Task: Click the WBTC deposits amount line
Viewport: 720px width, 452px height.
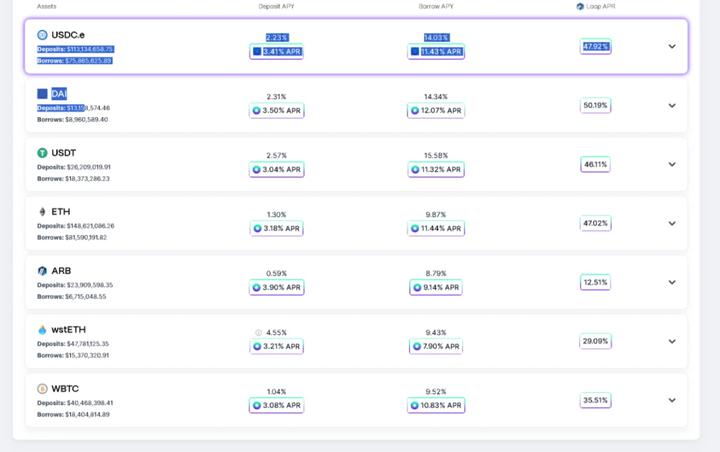Action: click(x=75, y=403)
